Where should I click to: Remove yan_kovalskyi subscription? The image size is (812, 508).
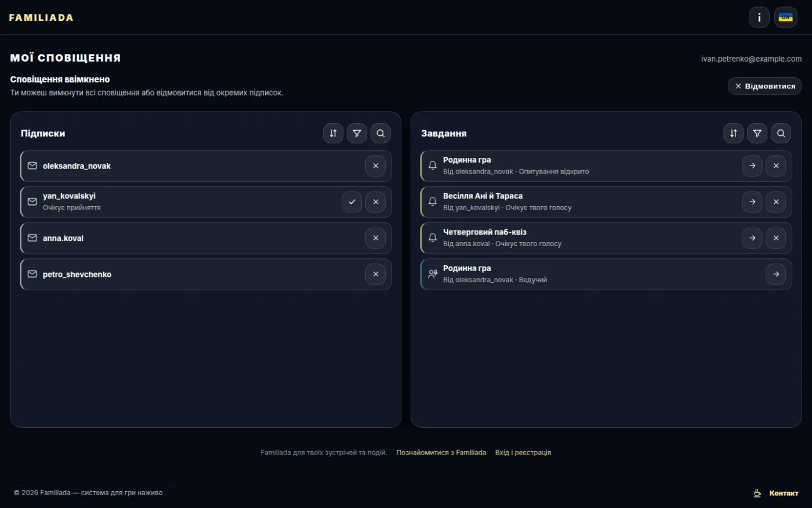375,202
